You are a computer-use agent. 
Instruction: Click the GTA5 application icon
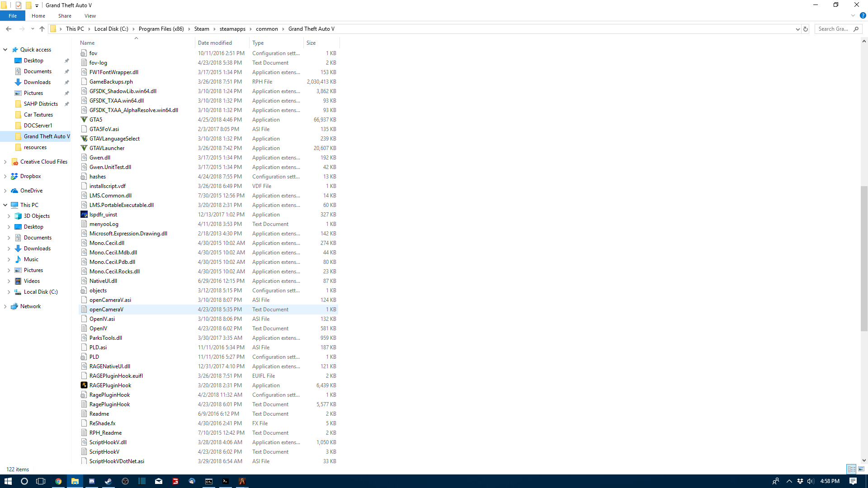[84, 120]
